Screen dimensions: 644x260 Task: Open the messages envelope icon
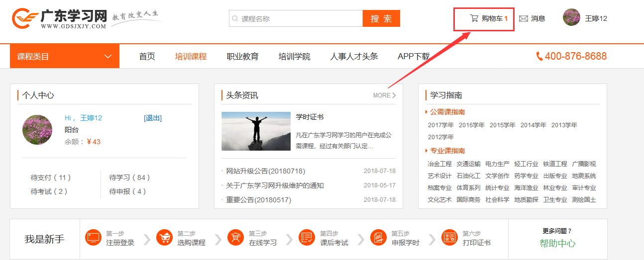(523, 18)
